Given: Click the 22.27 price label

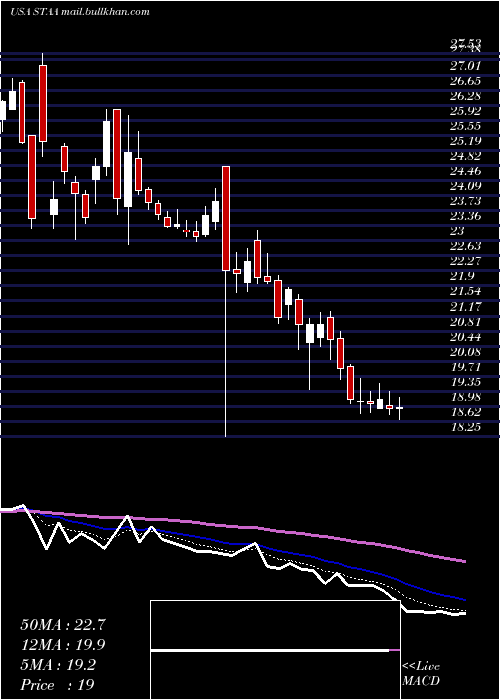Looking at the screenshot, I should pos(465,261).
